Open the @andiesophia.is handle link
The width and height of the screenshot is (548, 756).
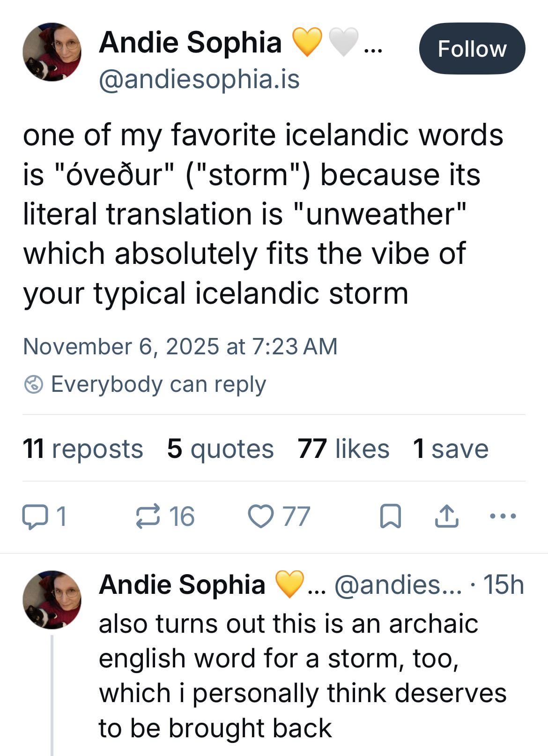199,79
